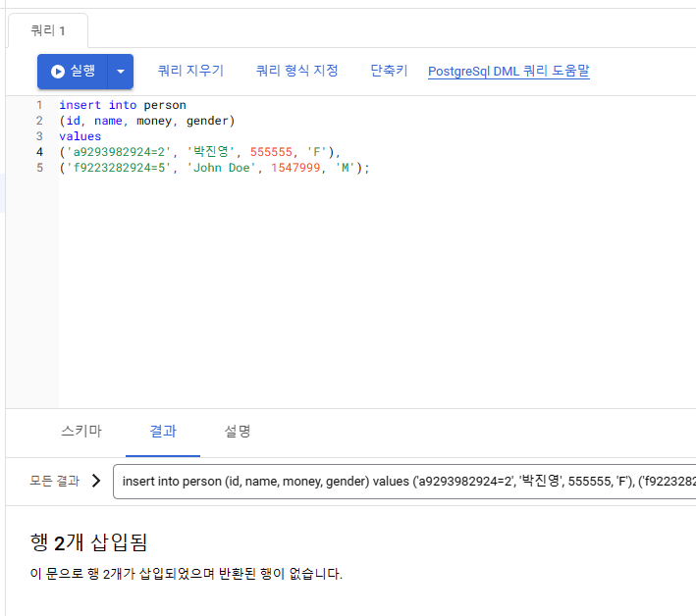696x616 pixels.
Task: Click line number 1 in the editor gutter
Action: click(x=39, y=105)
